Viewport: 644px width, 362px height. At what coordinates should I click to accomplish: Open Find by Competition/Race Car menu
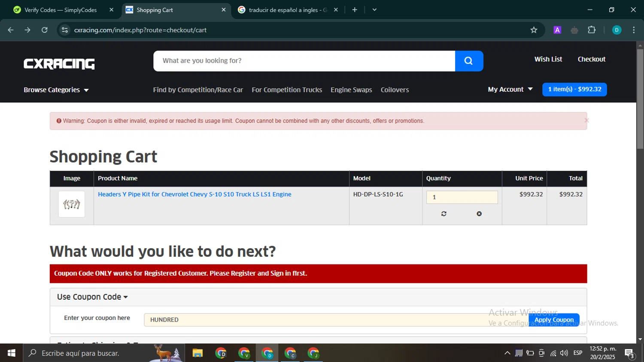click(198, 90)
